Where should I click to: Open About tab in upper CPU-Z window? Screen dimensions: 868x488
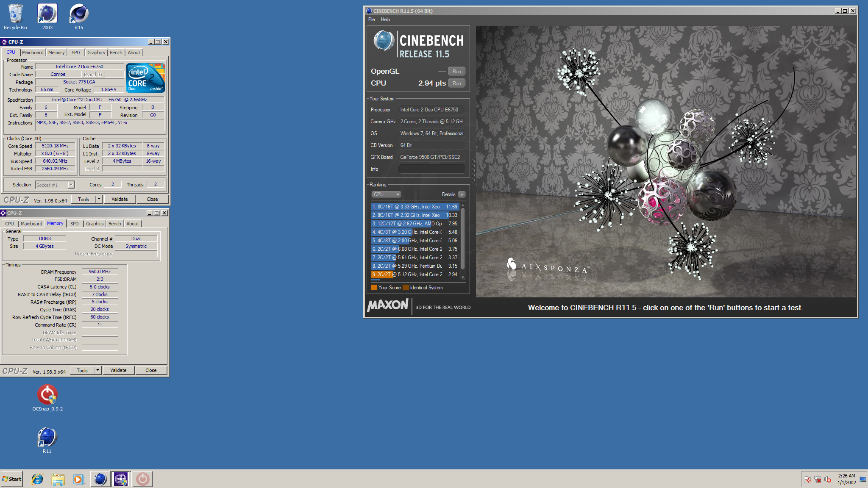134,53
